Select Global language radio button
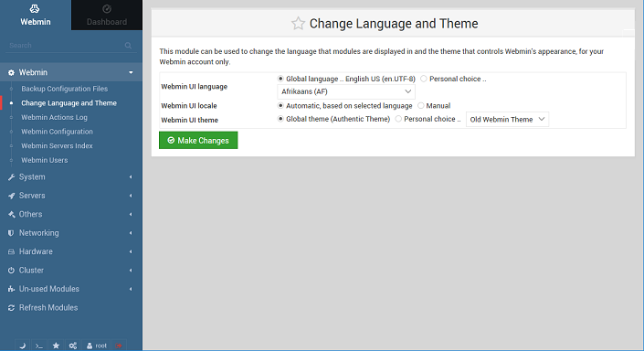This screenshot has height=351, width=644. tap(280, 79)
